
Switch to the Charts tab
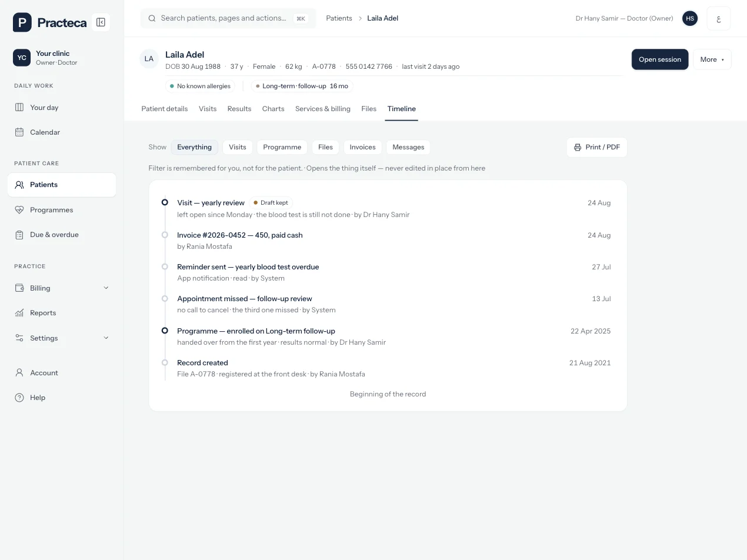coord(274,109)
